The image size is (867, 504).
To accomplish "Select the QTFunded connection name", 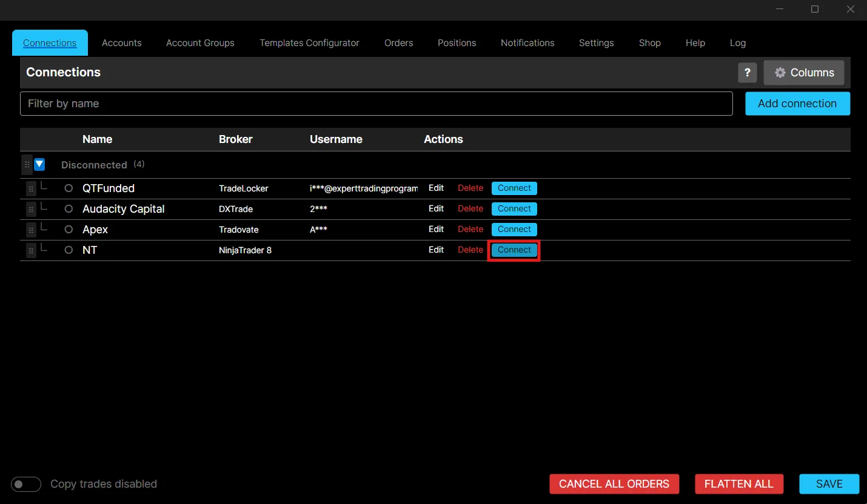I will (x=109, y=188).
